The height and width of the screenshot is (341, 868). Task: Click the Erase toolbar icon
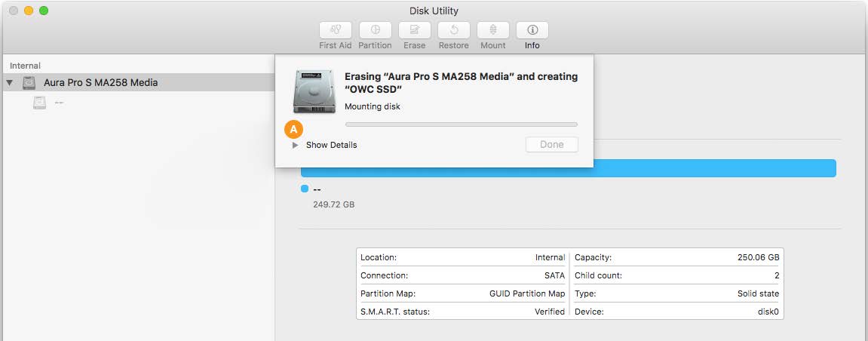pos(415,30)
